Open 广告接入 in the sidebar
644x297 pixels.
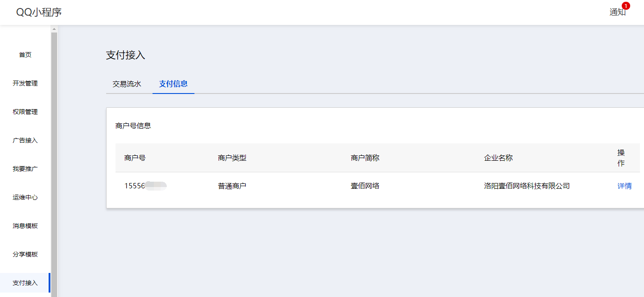pyautogui.click(x=25, y=140)
